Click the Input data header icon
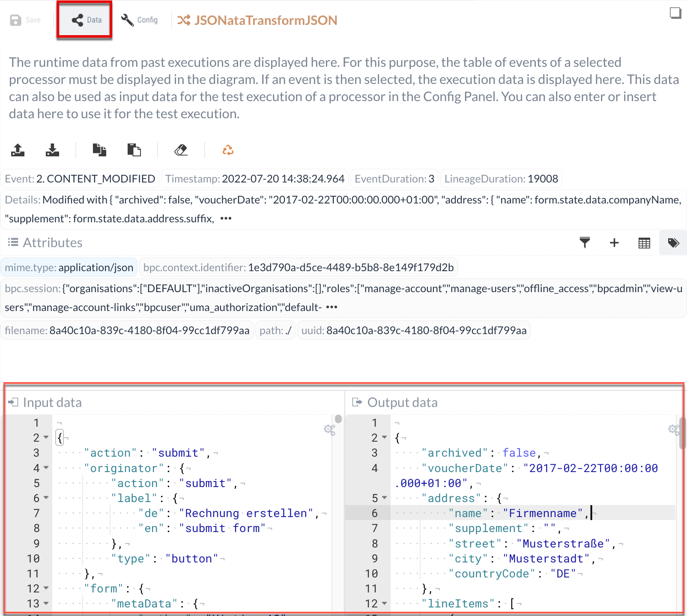This screenshot has height=616, width=687. tap(13, 402)
